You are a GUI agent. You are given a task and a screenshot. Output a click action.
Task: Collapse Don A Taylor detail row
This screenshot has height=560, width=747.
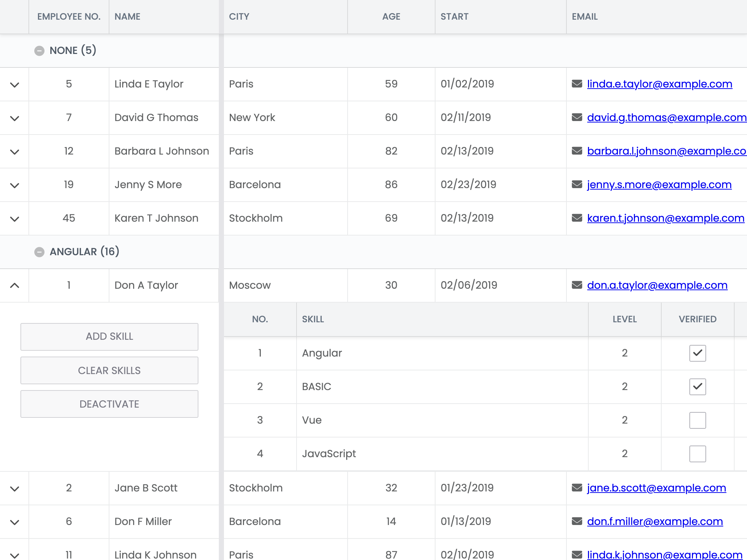[x=15, y=285]
